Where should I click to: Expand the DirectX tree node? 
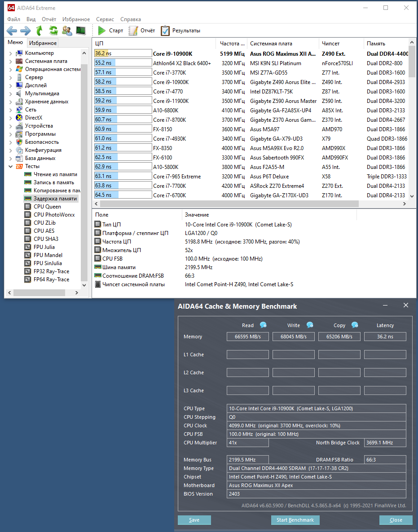tap(10, 118)
